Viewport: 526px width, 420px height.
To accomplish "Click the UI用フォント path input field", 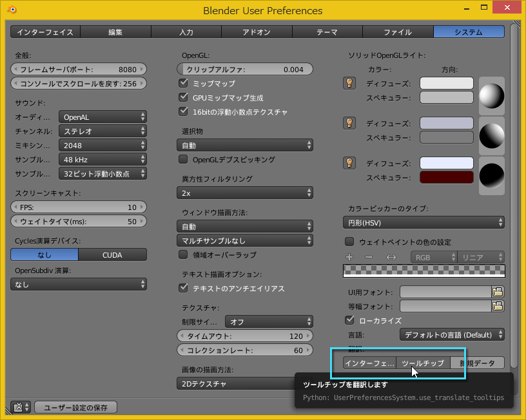I will click(446, 292).
